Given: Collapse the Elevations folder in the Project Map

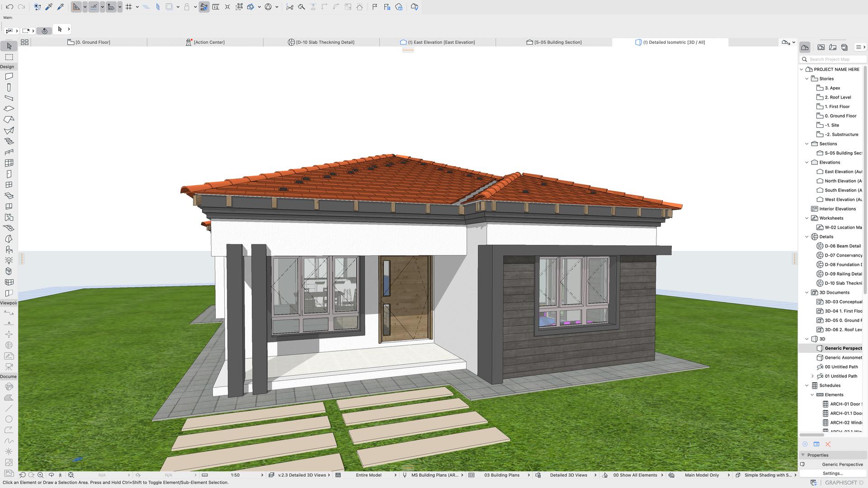Looking at the screenshot, I should coord(807,162).
